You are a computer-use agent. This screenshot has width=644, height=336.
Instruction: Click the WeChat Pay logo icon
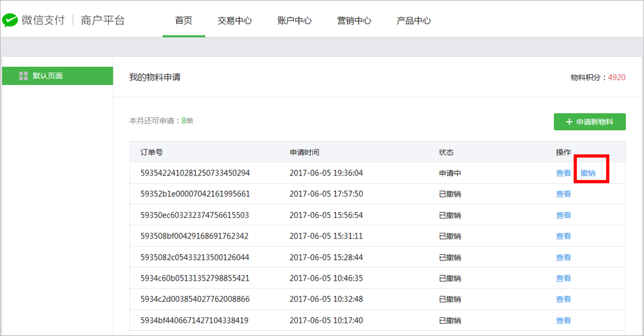(10, 20)
